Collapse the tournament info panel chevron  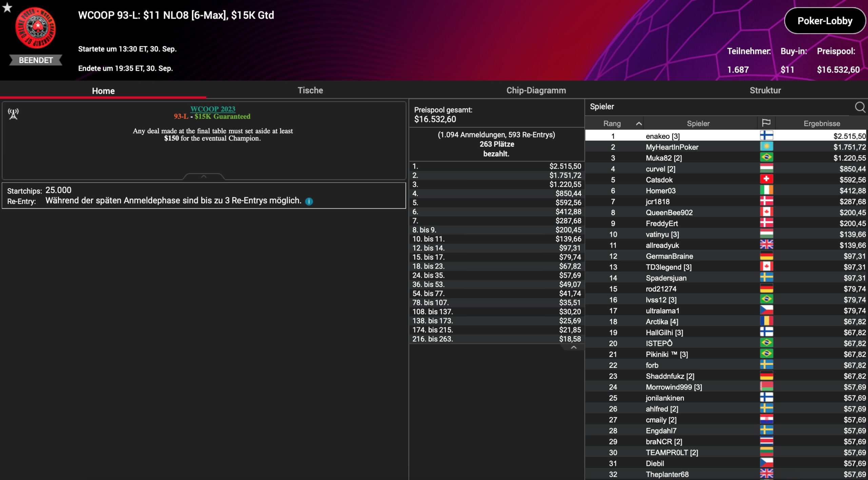pos(204,176)
